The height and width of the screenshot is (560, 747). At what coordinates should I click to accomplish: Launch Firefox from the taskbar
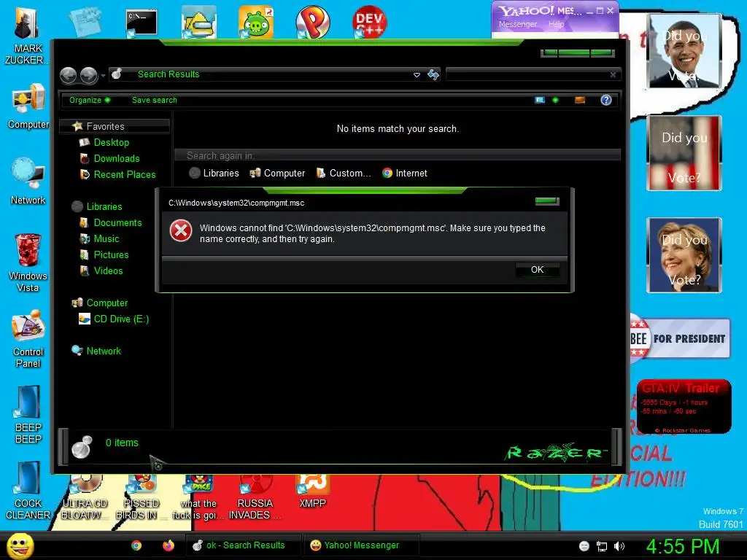point(169,545)
